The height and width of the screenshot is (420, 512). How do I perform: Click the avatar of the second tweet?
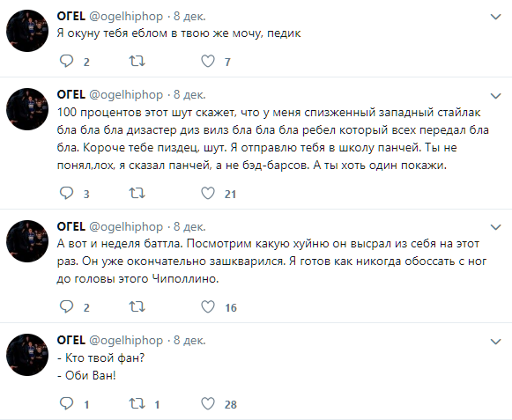point(27,109)
